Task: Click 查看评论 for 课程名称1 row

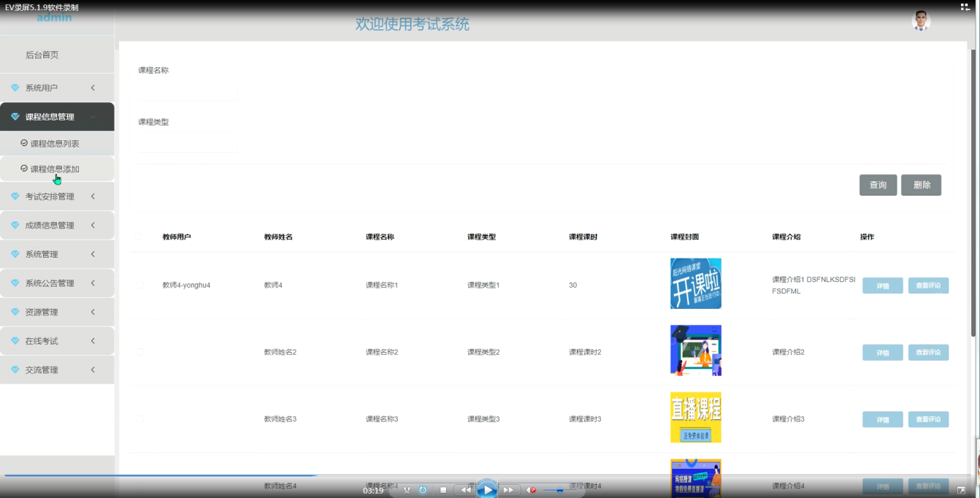Action: [928, 286]
